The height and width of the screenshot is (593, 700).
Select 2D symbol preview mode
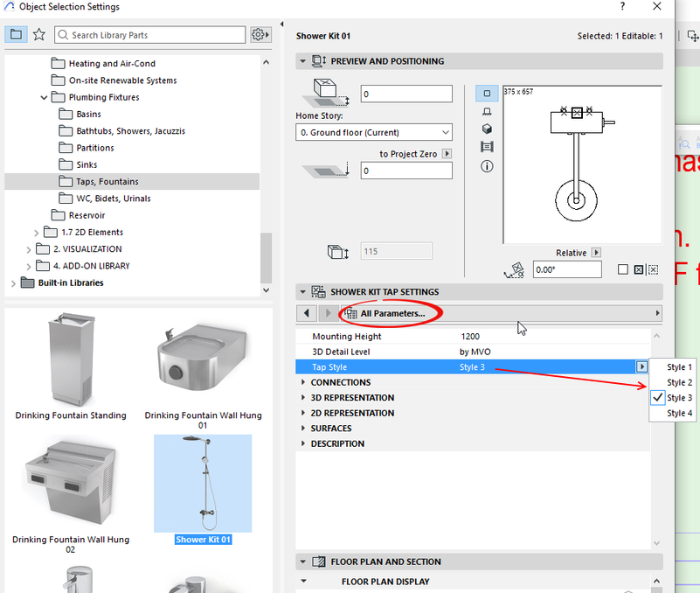(487, 94)
